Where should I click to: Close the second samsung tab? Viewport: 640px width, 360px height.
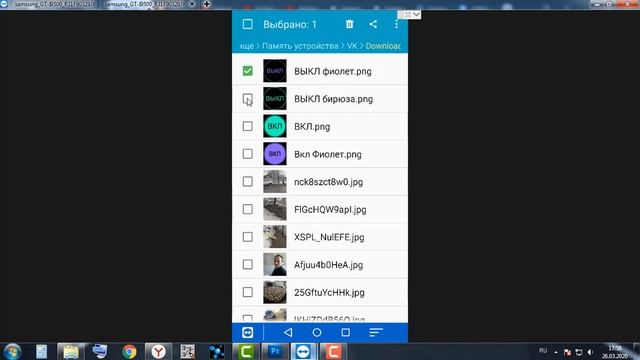coord(192,4)
